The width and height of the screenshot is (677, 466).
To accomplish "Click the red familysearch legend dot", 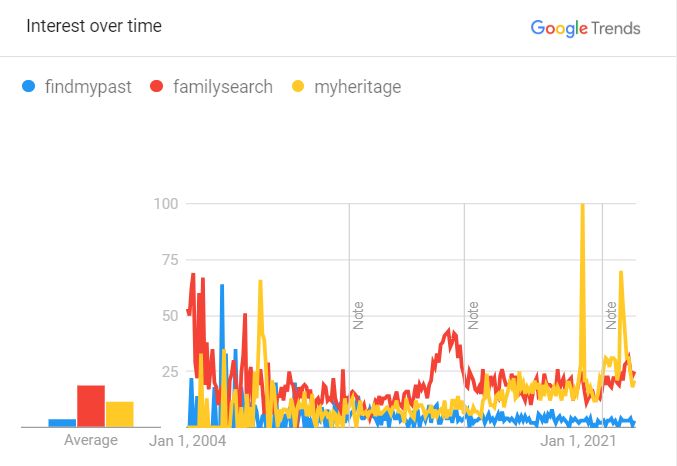I will 156,86.
